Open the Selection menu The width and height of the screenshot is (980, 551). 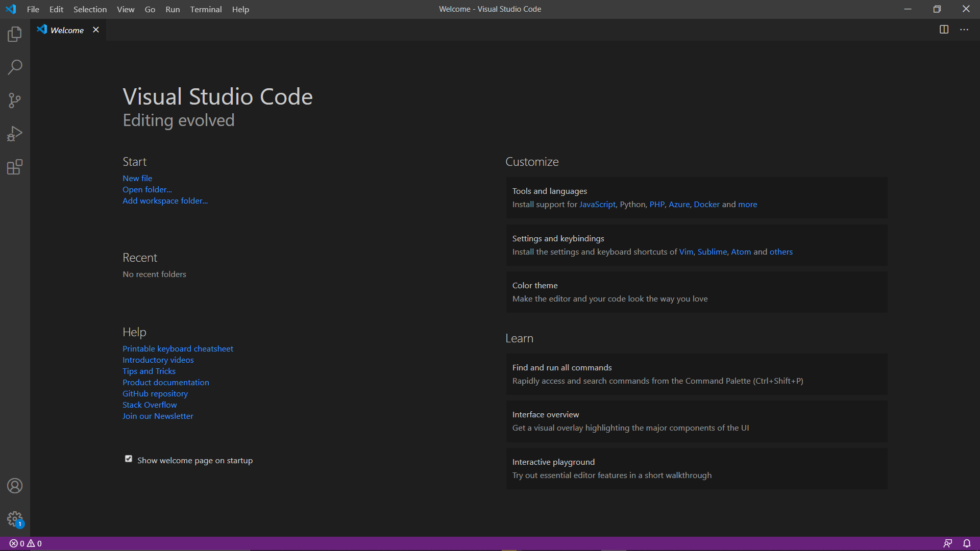[x=90, y=9]
